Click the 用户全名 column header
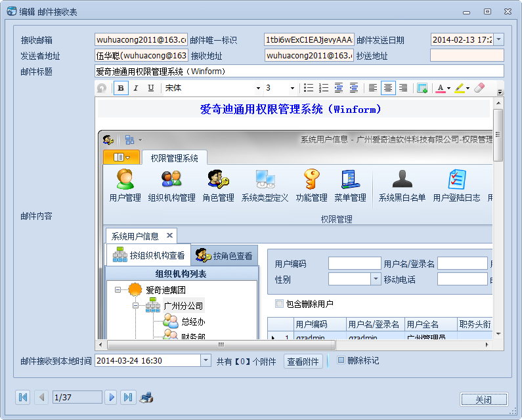Image resolution: width=522 pixels, height=420 pixels. click(x=431, y=324)
